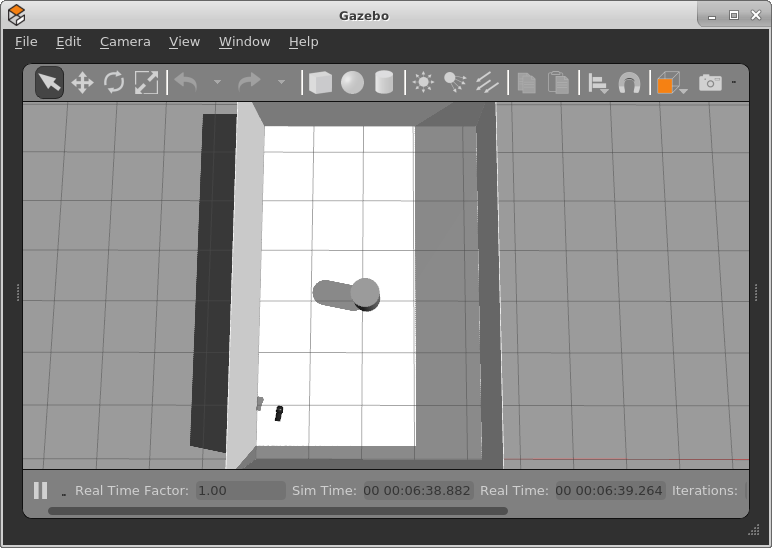Click the right panel splitter handle
This screenshot has height=548, width=772.
(x=756, y=292)
